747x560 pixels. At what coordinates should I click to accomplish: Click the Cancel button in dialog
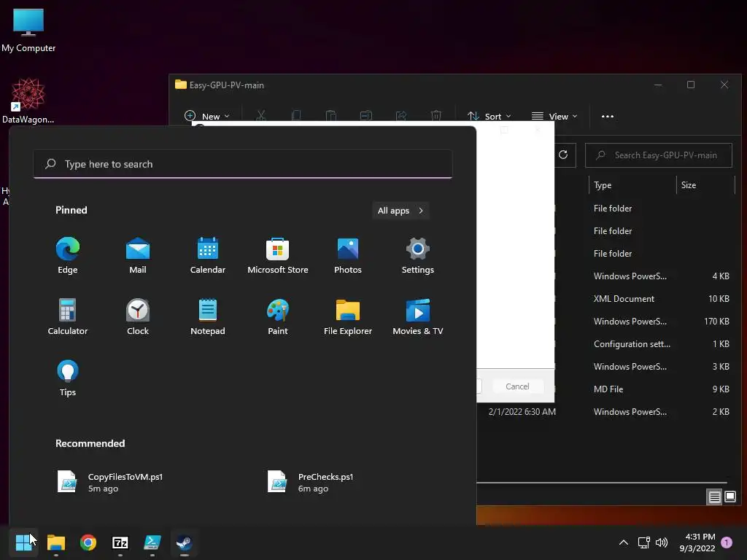coord(517,386)
